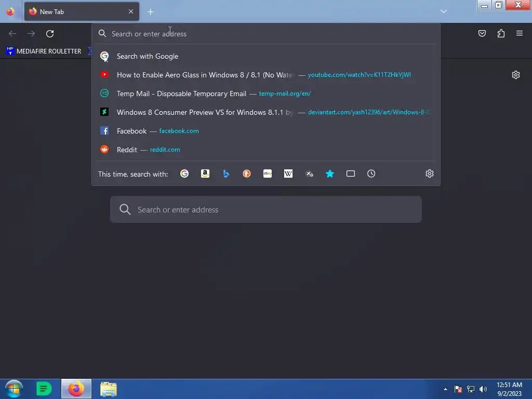Viewport: 532px width, 399px height.
Task: Select the New Tab tab
Action: [82, 11]
